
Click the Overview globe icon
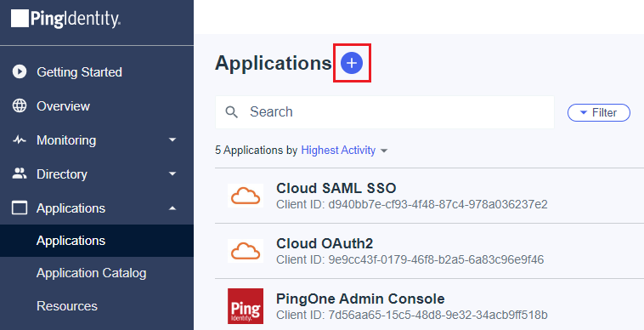[20, 105]
